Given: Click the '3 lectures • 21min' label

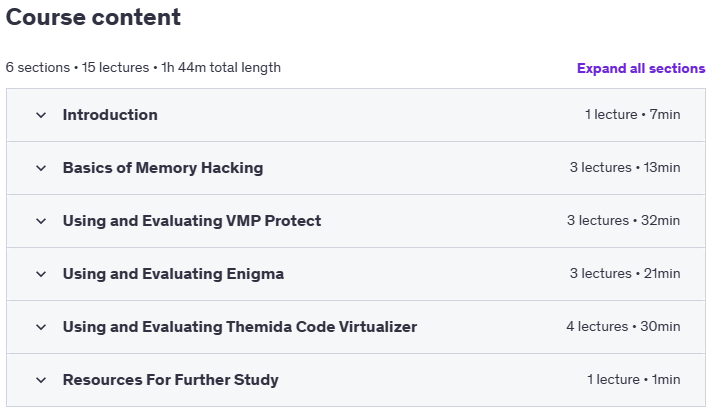Looking at the screenshot, I should pos(625,273).
